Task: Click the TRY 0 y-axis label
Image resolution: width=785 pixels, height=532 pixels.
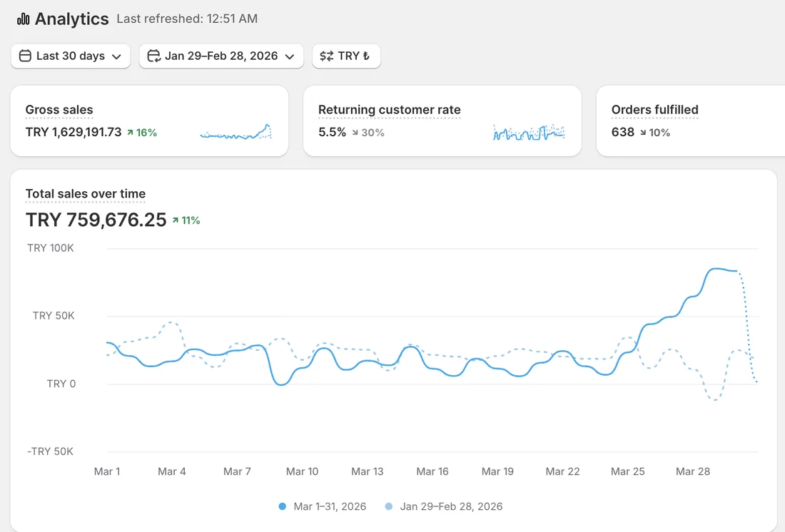Action: 61,384
